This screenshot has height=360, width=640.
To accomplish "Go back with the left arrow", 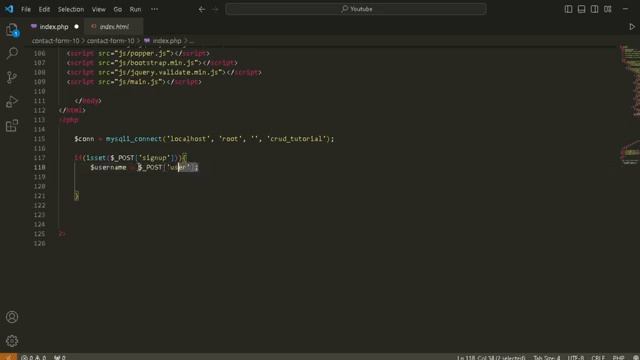I will [x=202, y=9].
